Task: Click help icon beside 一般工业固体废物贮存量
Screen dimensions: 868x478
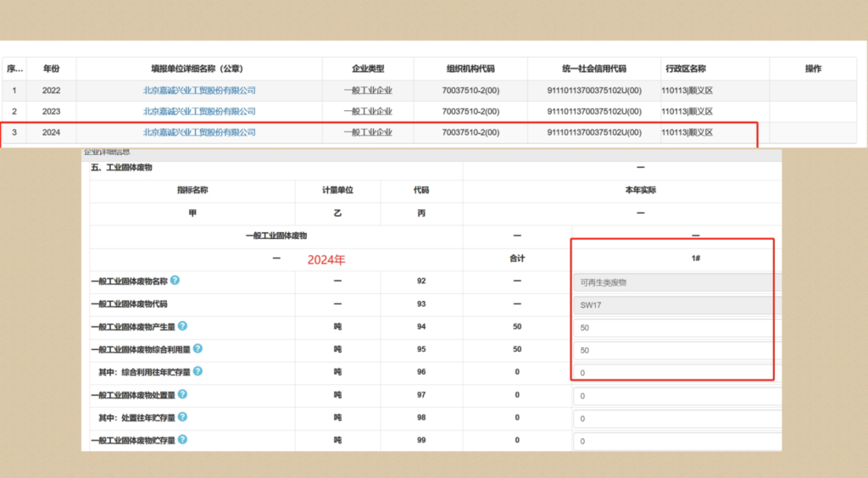Action: (182, 440)
